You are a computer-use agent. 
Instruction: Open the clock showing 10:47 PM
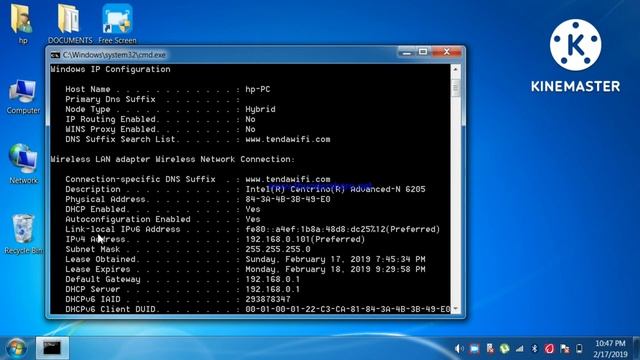(x=610, y=349)
